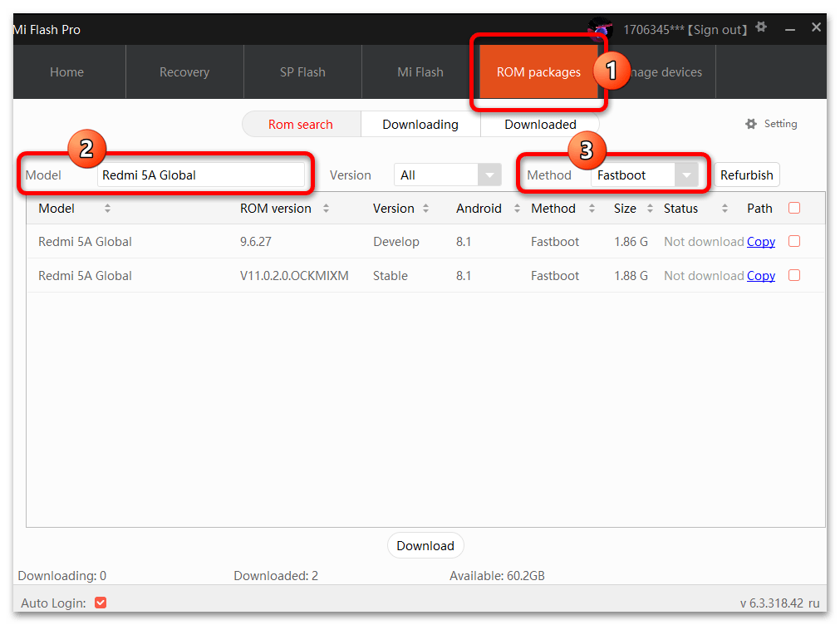
Task: Switch to the Mi Flash tab
Action: [x=420, y=72]
